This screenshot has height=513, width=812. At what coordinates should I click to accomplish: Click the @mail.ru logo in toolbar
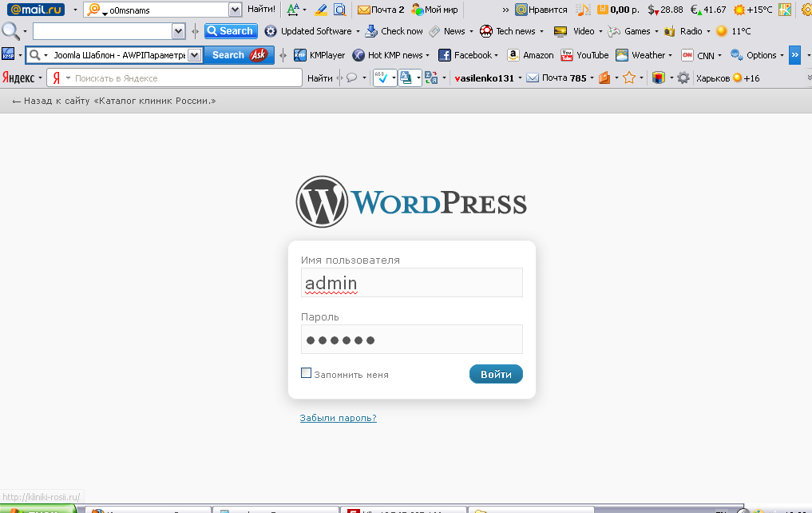(x=35, y=10)
